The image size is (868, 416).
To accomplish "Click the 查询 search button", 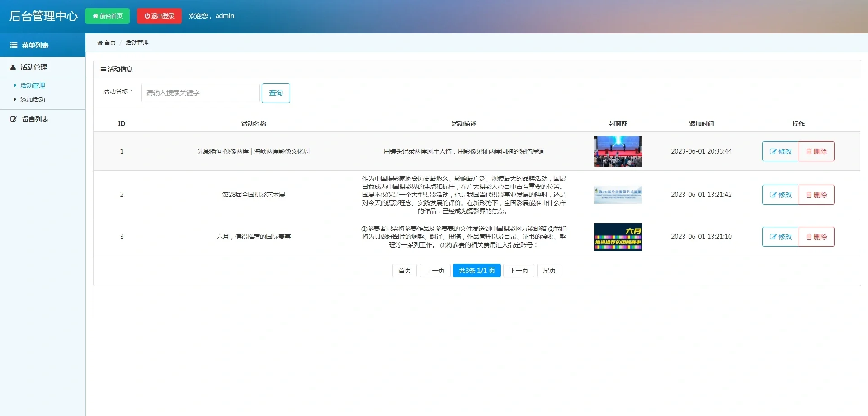I will coord(276,93).
